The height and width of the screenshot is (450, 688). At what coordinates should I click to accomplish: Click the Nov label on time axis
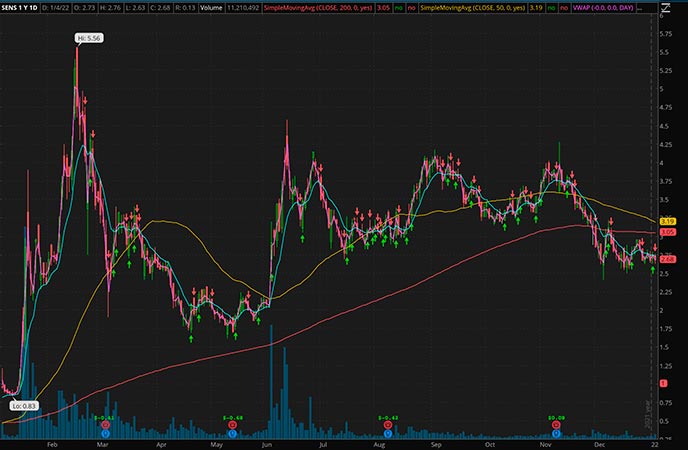tap(545, 444)
